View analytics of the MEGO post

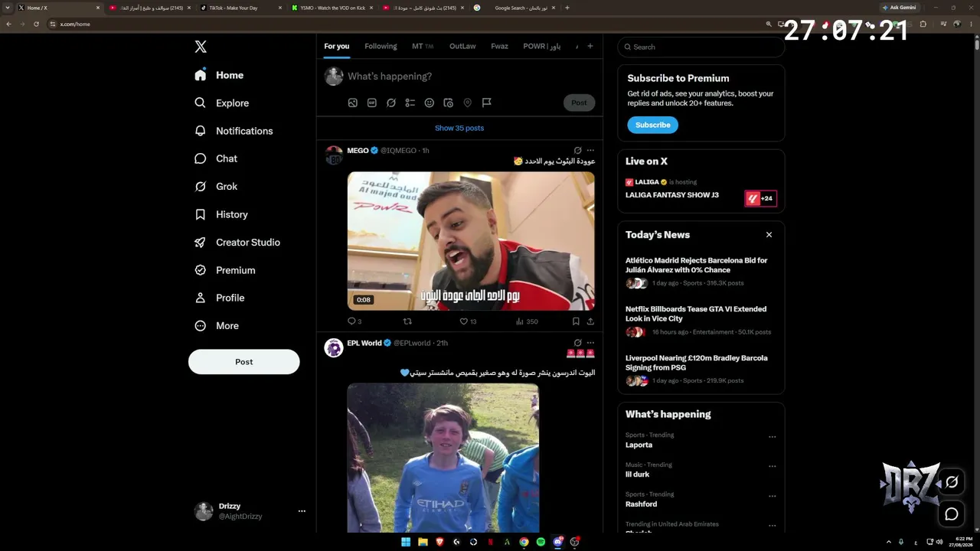527,321
